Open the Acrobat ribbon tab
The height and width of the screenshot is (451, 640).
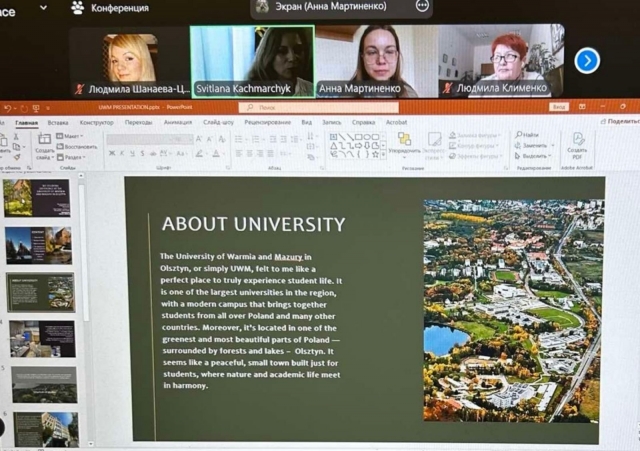click(x=396, y=122)
